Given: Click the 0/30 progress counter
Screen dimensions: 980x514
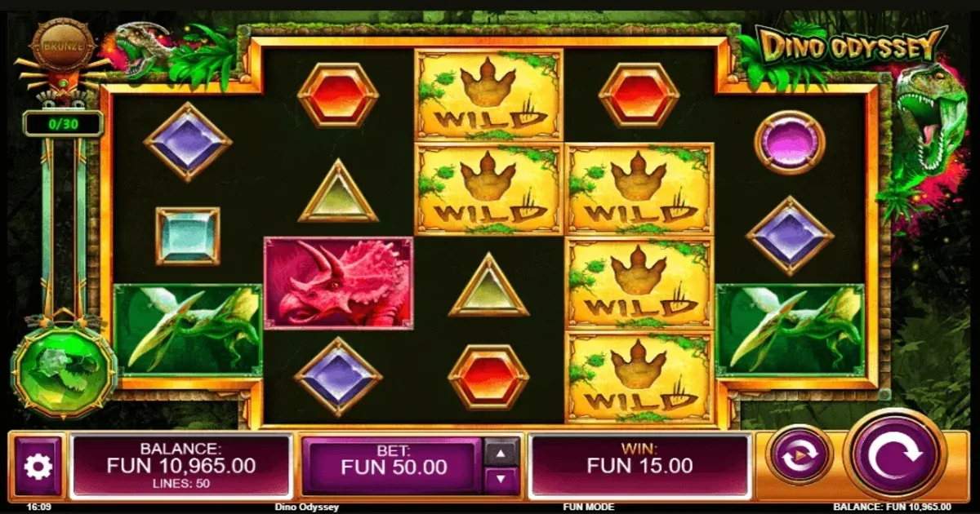Looking at the screenshot, I should click(x=64, y=123).
